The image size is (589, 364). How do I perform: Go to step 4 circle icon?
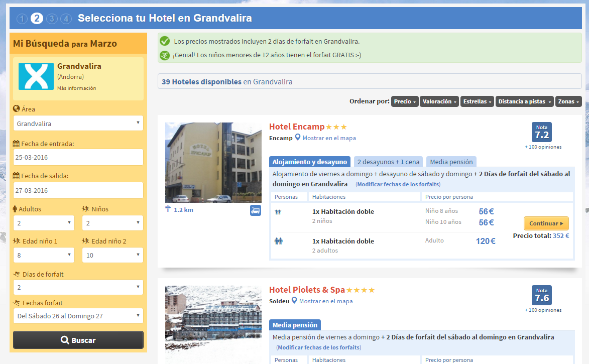click(66, 19)
